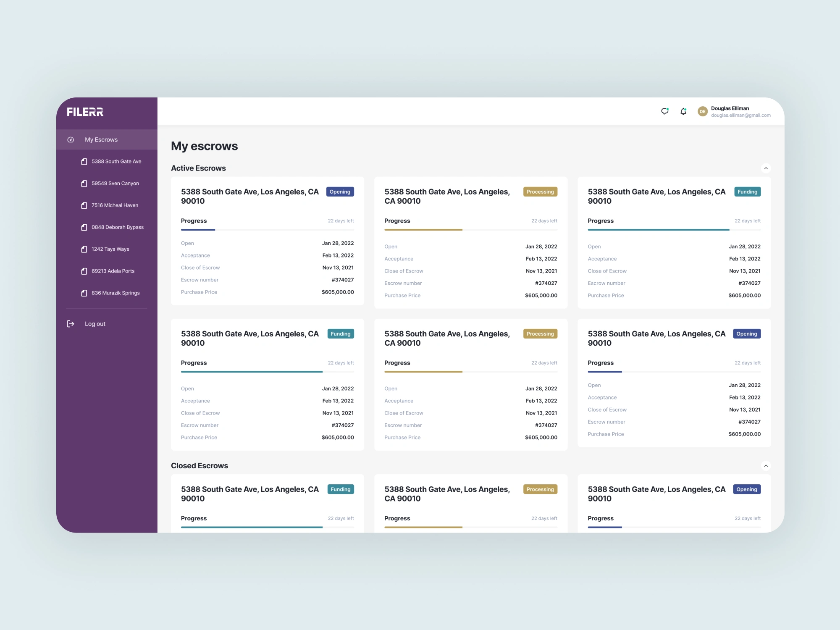Collapse the Closed Escrows section
The width and height of the screenshot is (840, 630).
(x=766, y=466)
